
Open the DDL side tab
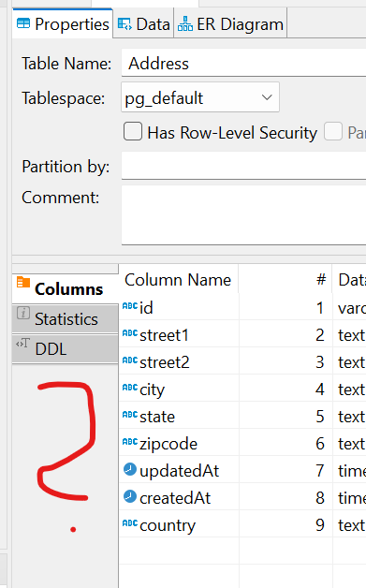tap(66, 348)
